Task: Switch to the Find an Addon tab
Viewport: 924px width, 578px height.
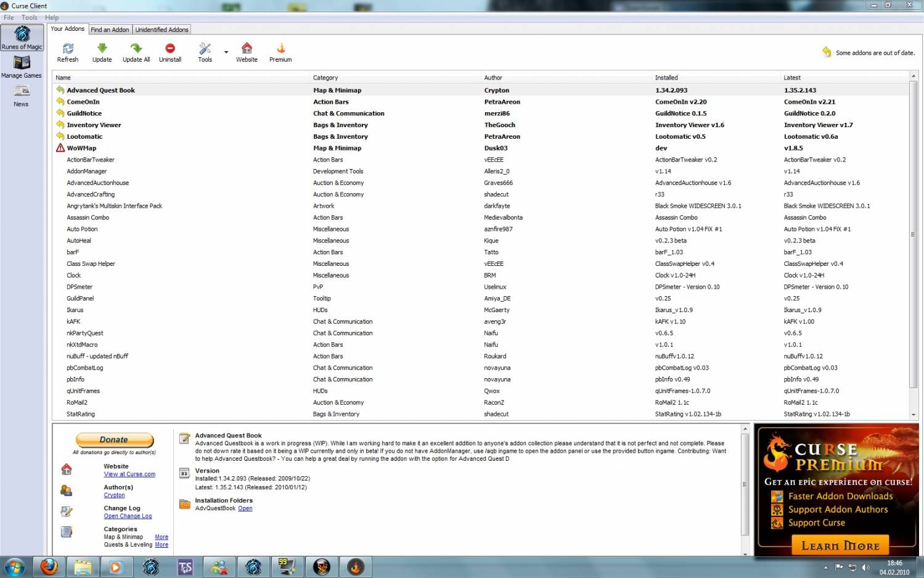Action: [110, 30]
